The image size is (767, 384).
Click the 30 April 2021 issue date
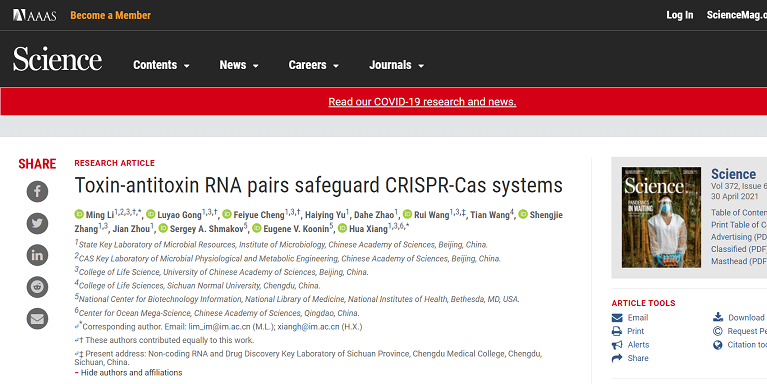click(735, 197)
